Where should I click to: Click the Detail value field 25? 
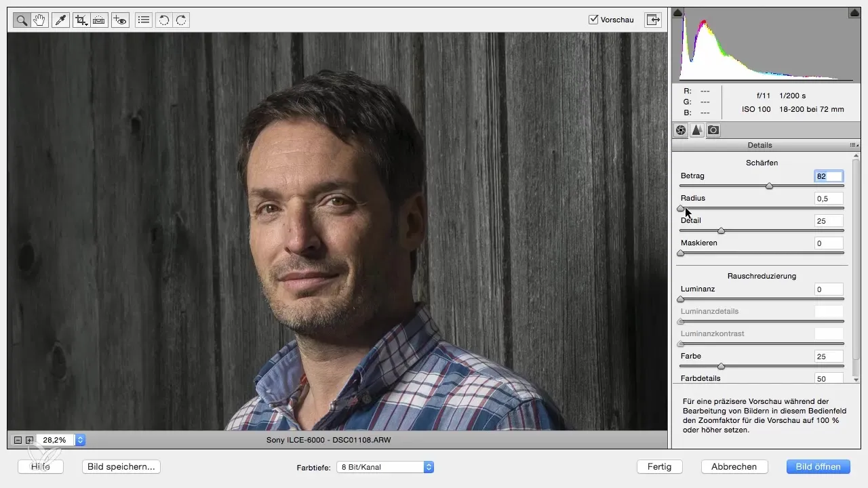click(829, 221)
